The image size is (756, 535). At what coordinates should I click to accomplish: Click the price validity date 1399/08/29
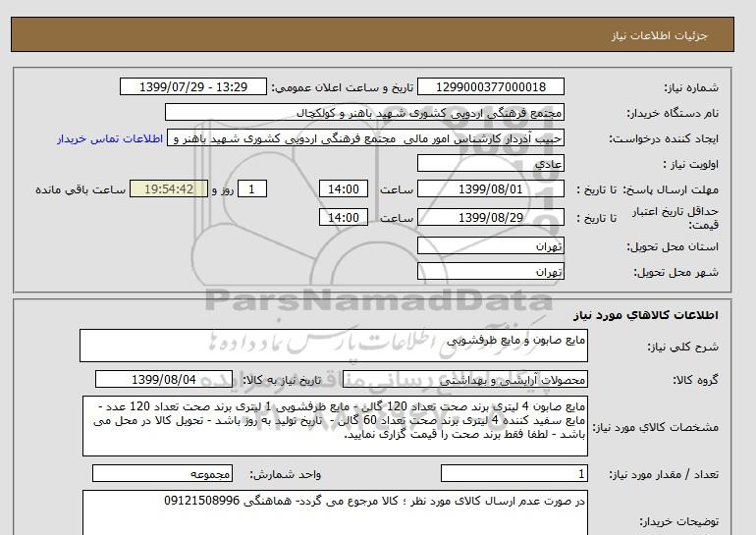pos(490,217)
